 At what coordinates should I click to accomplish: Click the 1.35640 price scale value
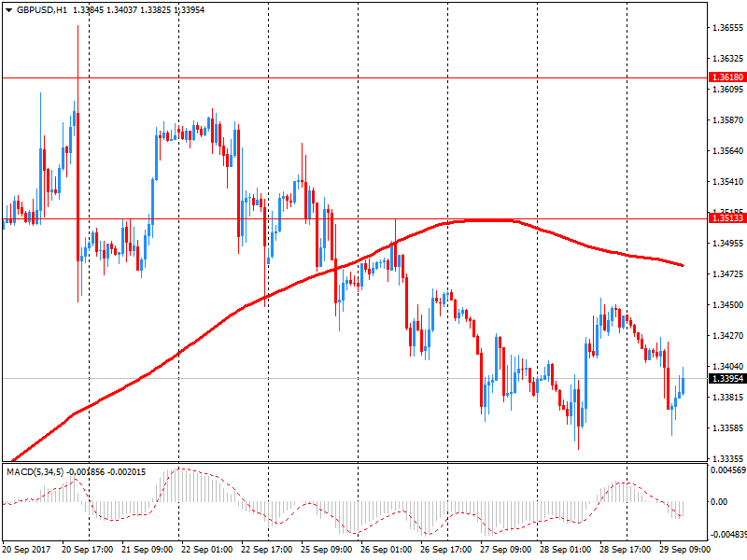click(727, 151)
